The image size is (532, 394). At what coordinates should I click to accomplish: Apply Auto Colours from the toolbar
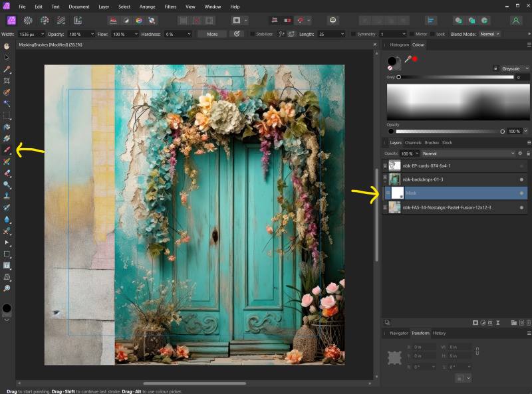pyautogui.click(x=139, y=21)
